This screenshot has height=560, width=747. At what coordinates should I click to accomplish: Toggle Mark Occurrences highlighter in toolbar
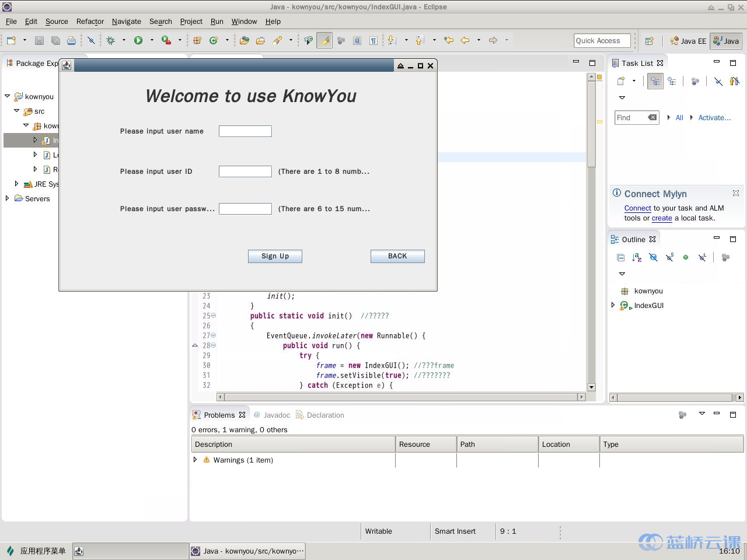[x=324, y=40]
